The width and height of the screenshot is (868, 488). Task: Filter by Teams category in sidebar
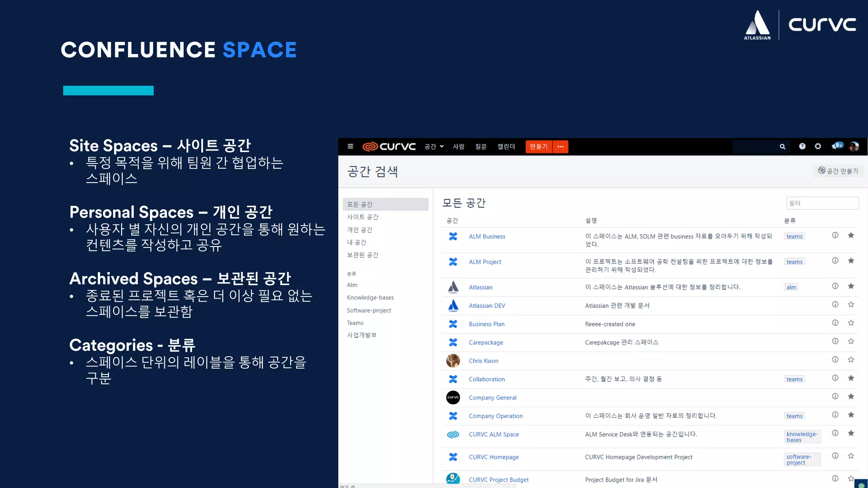coord(355,323)
